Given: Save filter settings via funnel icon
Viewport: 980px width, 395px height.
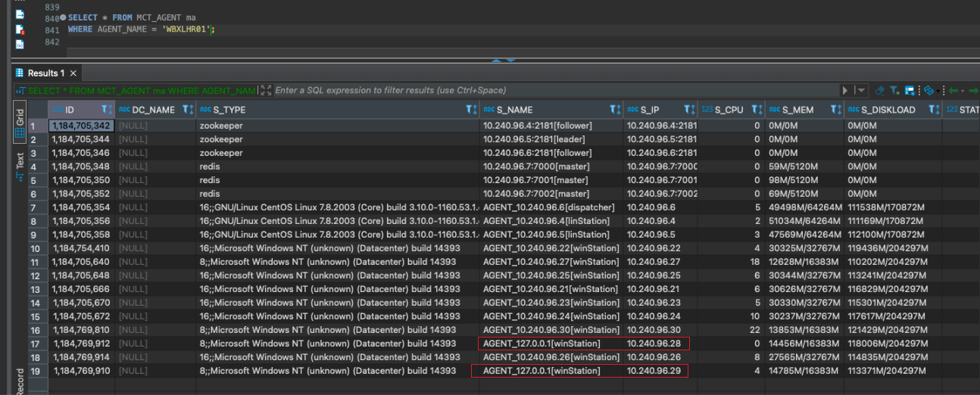Looking at the screenshot, I should (895, 90).
